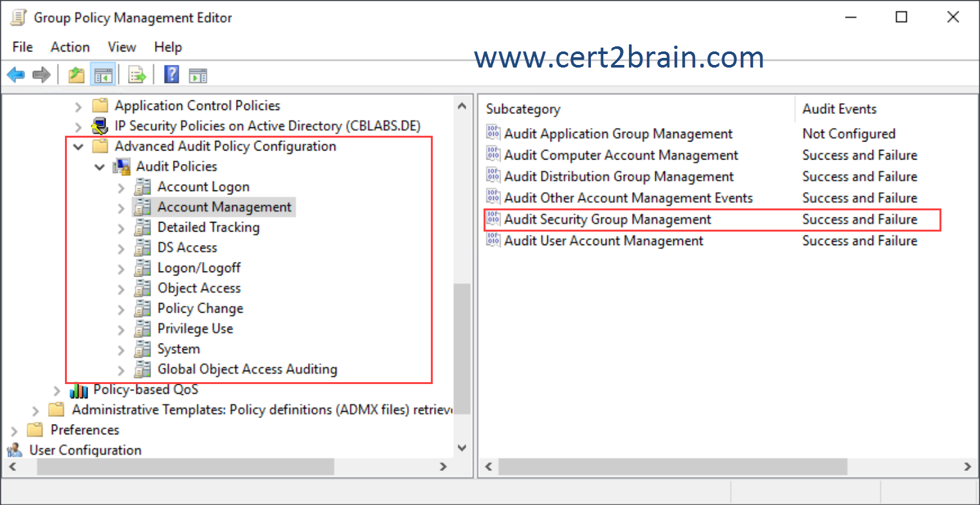Image resolution: width=980 pixels, height=505 pixels.
Task: Click the IP Security Policies icon
Action: pos(100,125)
